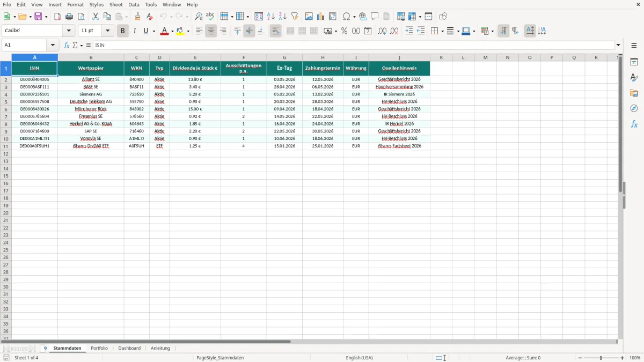Open the Special Character dropdown arrow
644x362 pixels.
tap(355, 17)
